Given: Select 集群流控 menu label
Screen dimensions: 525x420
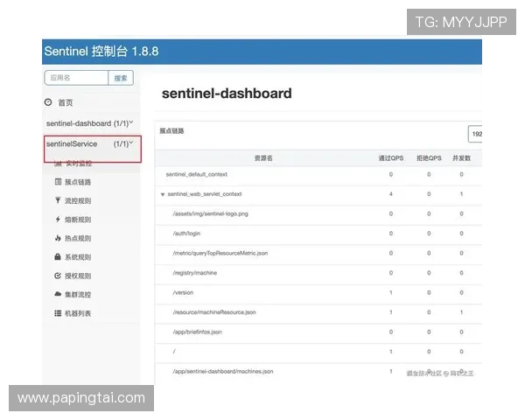Looking at the screenshot, I should 78,294.
